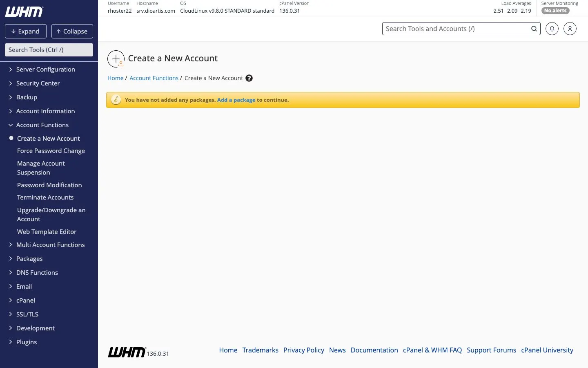Focus the Search Tools sidebar field

[49, 50]
